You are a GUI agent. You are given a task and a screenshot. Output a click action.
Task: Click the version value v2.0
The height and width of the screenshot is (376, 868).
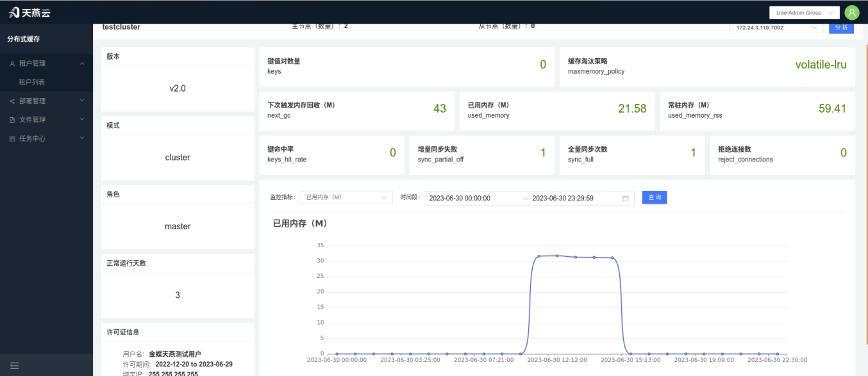point(178,88)
